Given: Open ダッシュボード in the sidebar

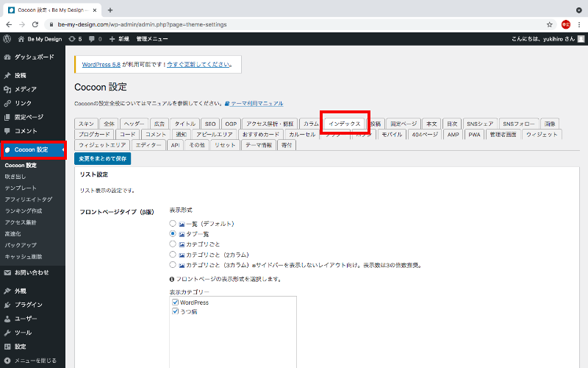Looking at the screenshot, I should point(33,57).
